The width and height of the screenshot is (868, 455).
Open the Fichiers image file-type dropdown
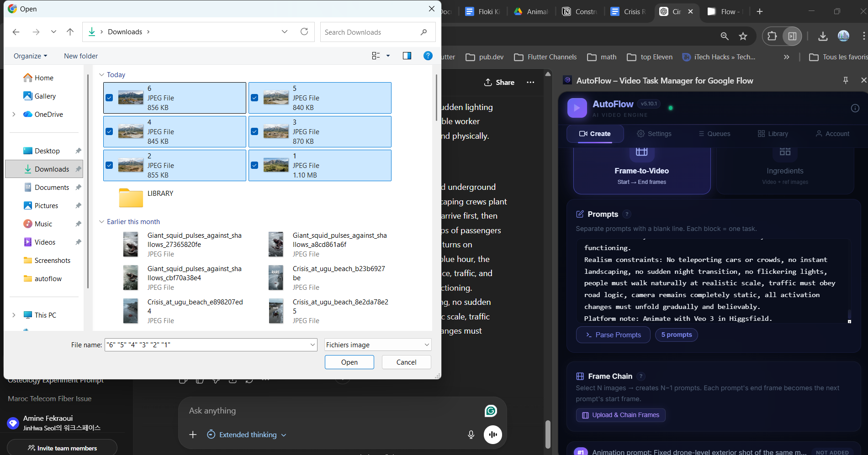tap(377, 345)
